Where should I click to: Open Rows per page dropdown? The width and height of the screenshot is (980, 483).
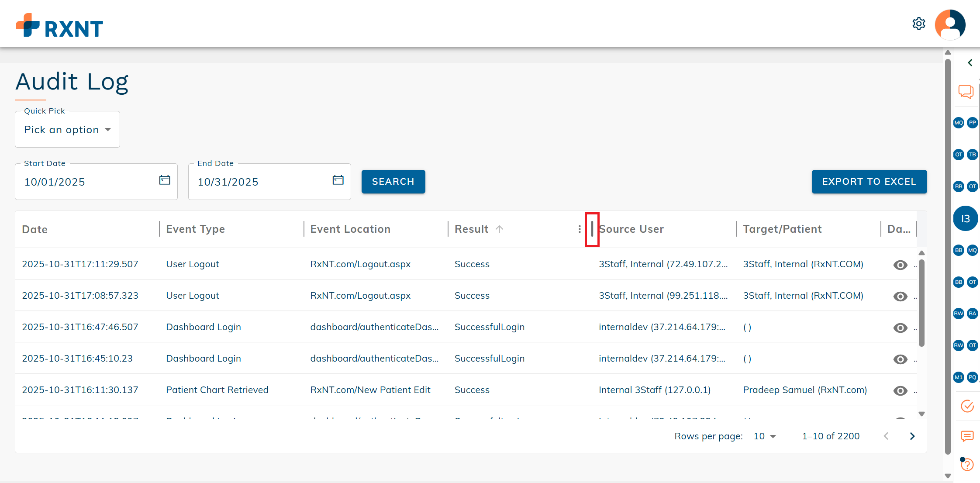coord(765,436)
